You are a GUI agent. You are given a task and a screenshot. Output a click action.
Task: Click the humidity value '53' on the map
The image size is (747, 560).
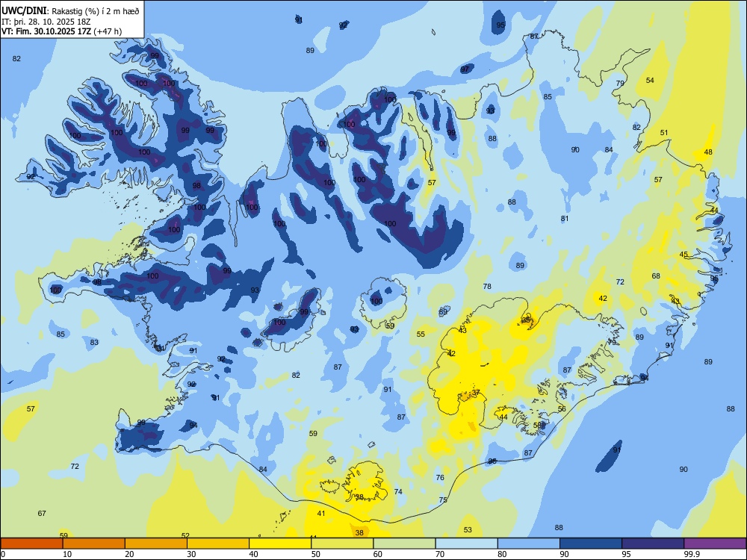(468, 529)
